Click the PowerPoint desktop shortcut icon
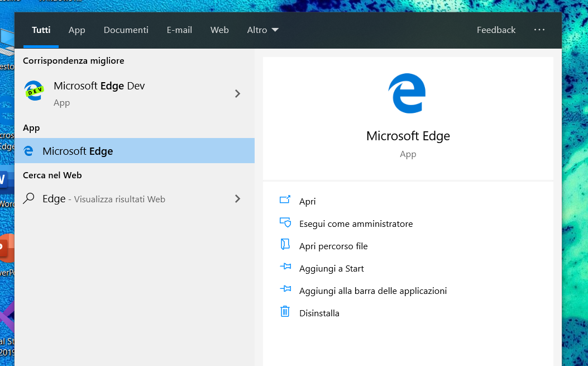This screenshot has height=366, width=588. click(7, 248)
